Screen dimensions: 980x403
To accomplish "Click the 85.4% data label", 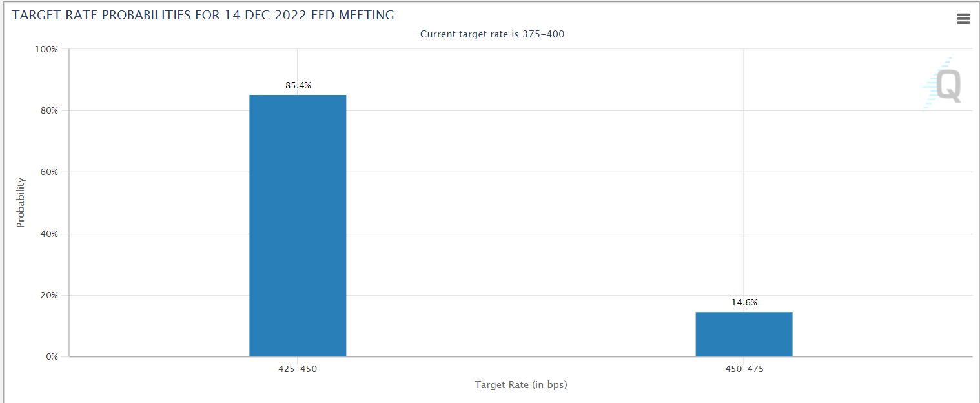I will click(x=298, y=85).
